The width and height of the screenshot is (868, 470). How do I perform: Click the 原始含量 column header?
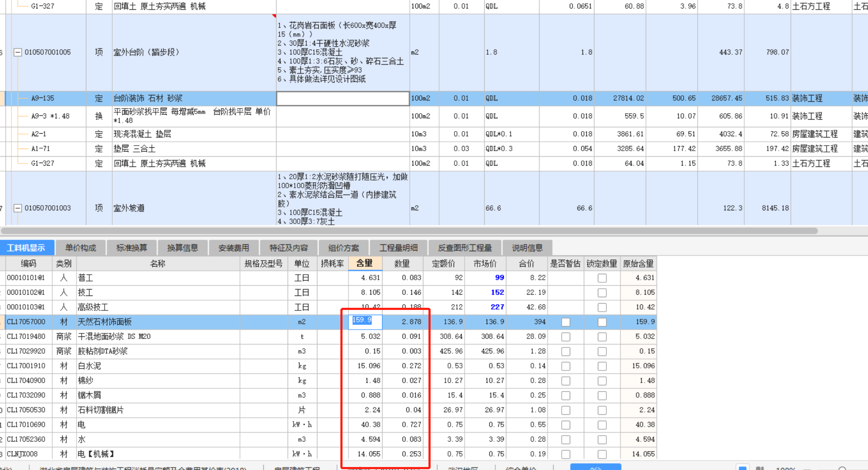click(638, 264)
